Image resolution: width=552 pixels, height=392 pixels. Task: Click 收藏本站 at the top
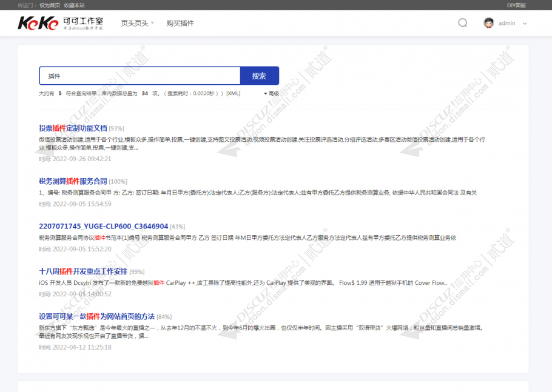coord(73,5)
